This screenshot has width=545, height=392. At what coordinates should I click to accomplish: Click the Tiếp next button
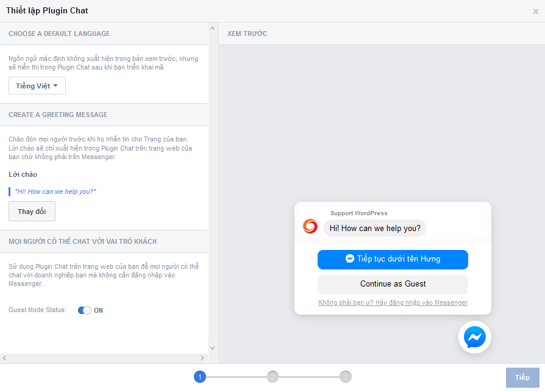[522, 377]
